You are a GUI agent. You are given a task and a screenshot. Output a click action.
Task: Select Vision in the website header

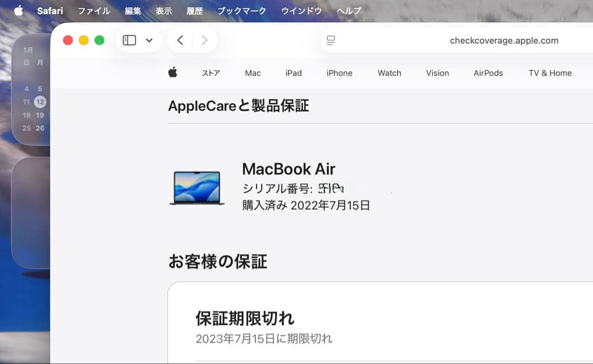pos(437,72)
